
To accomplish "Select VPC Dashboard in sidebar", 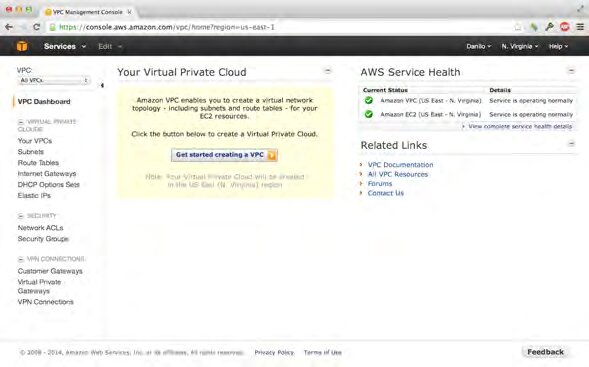I will pyautogui.click(x=44, y=101).
